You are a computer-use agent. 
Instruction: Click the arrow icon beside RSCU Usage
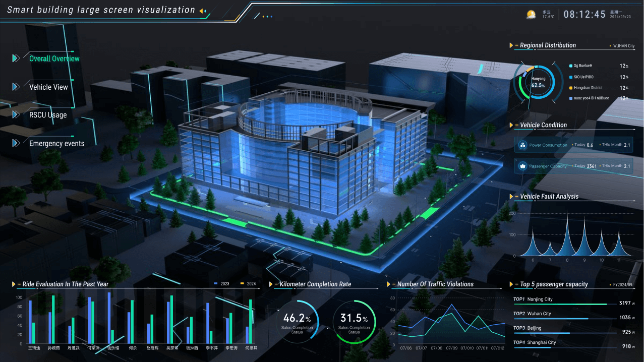(16, 115)
